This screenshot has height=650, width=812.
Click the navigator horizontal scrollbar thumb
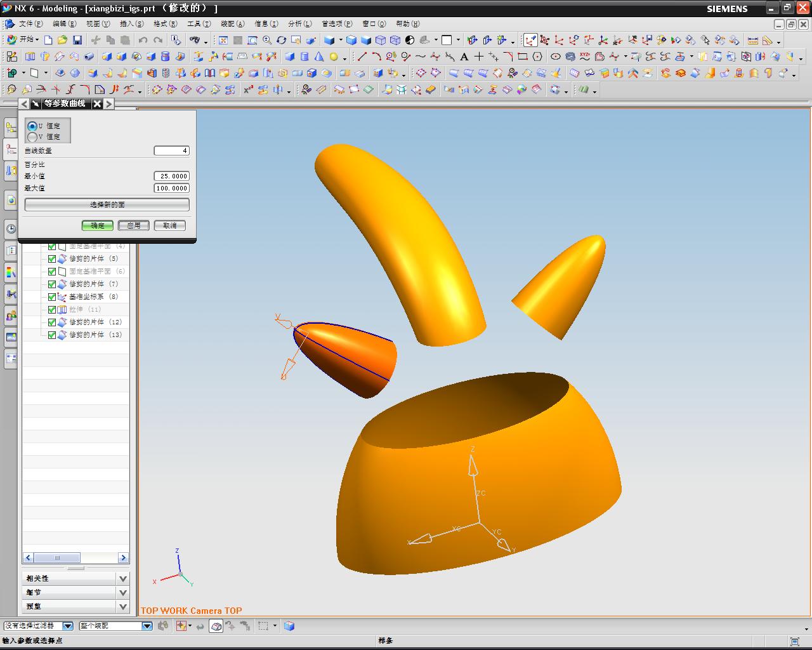[57, 558]
